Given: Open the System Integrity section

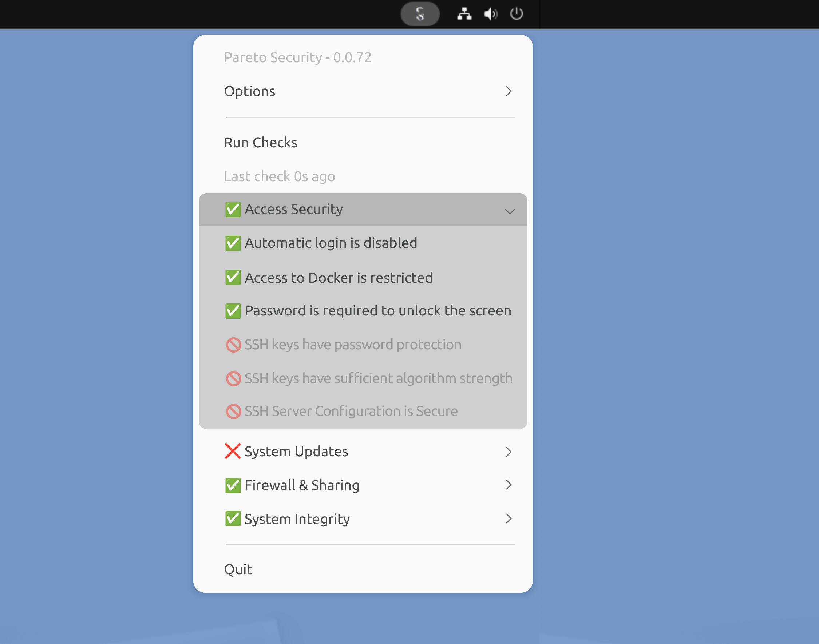Looking at the screenshot, I should tap(509, 519).
